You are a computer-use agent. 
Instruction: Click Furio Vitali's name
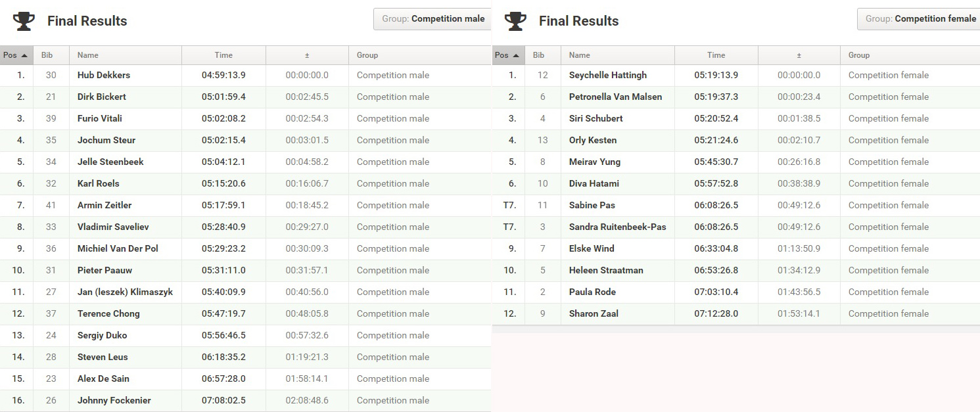click(x=100, y=118)
